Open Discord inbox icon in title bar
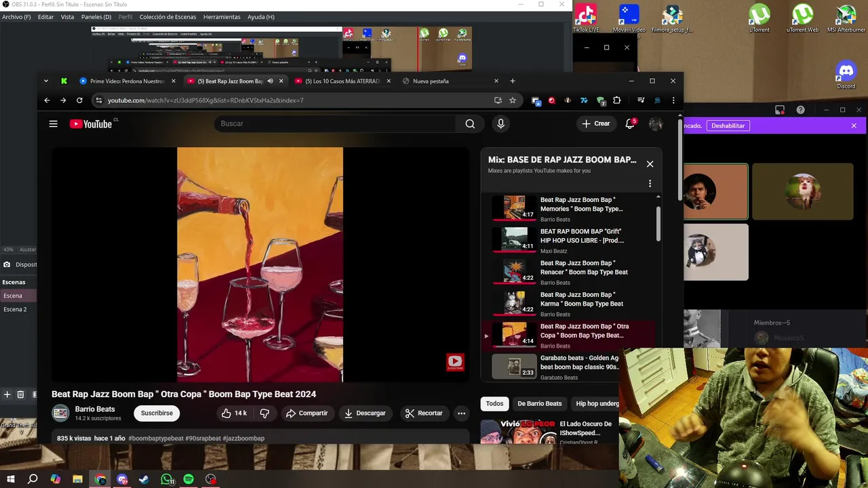868x488 pixels. click(780, 110)
